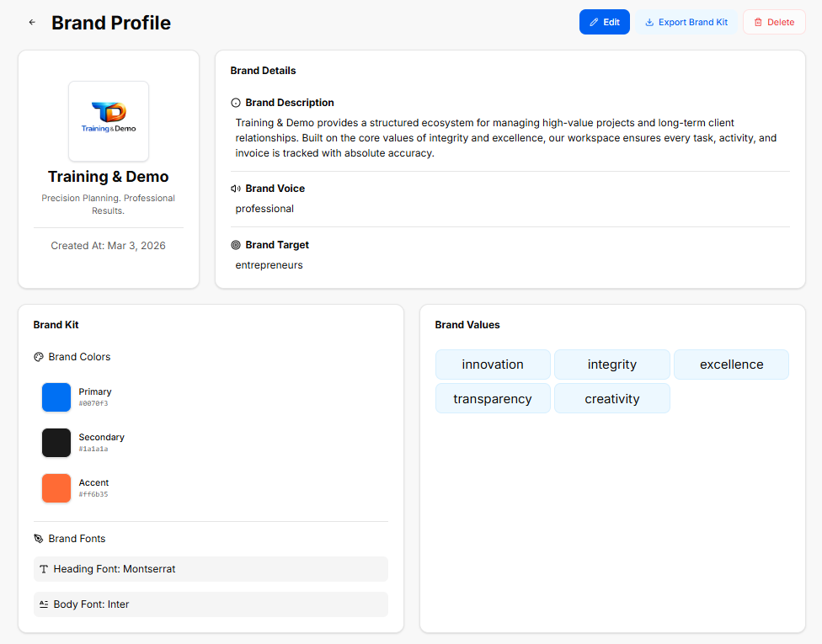
Task: Click the Primary color label
Action: point(95,391)
